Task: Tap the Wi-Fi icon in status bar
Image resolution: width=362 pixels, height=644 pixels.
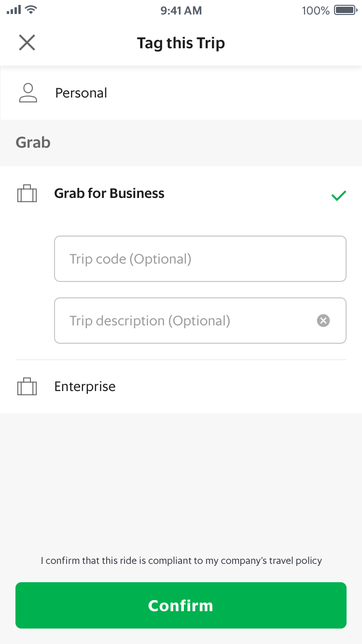Action: (31, 10)
